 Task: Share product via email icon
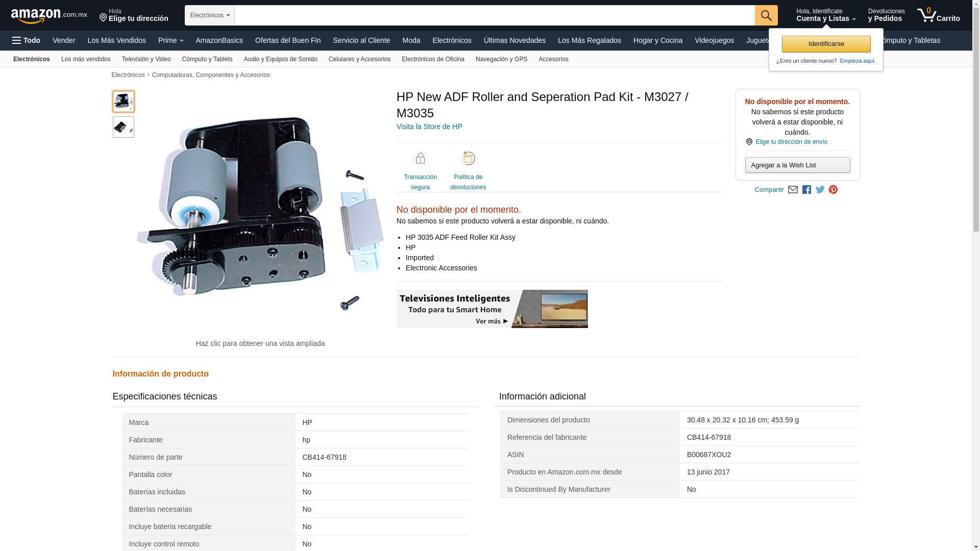click(x=793, y=190)
